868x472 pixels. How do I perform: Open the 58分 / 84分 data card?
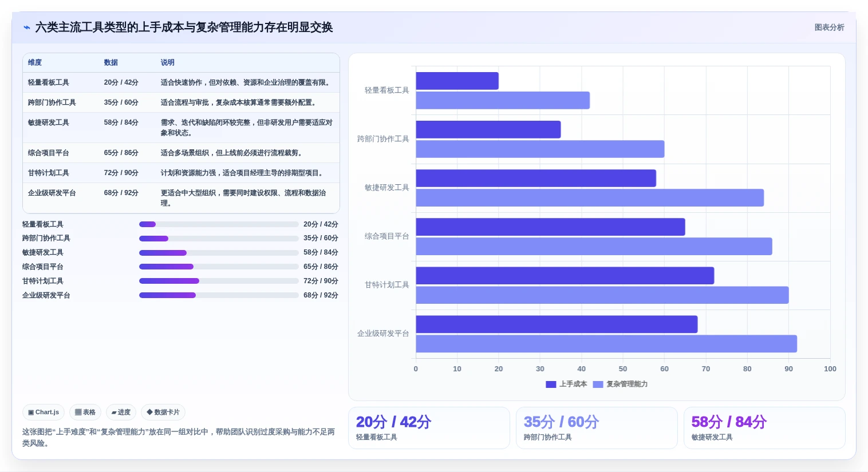764,428
